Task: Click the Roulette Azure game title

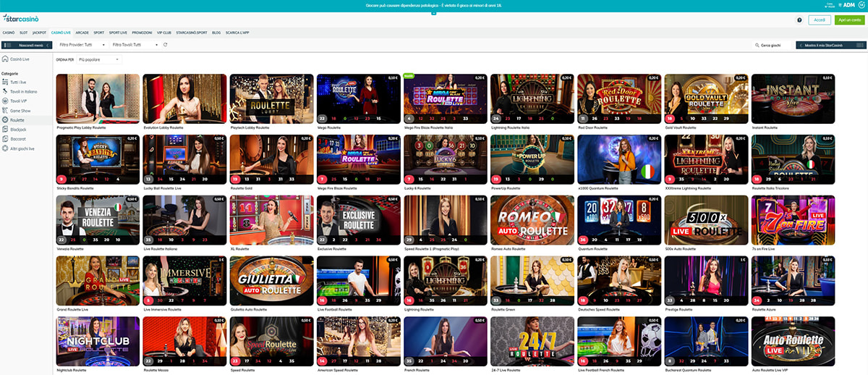Action: pos(762,309)
